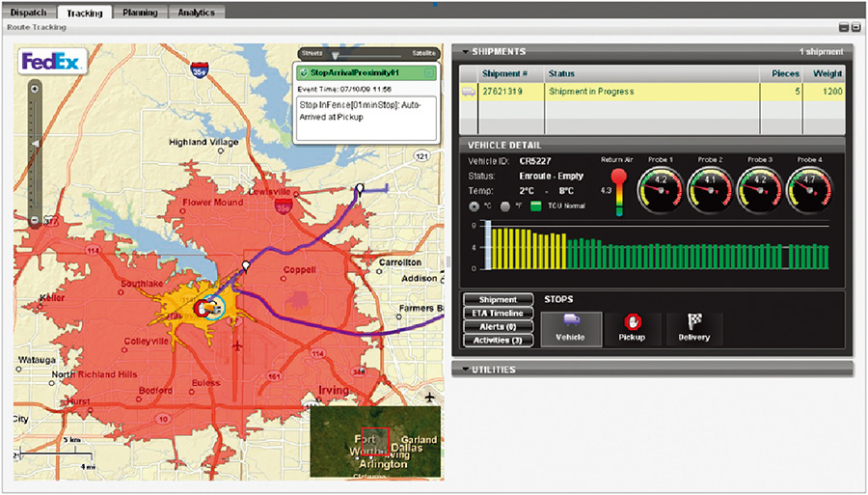868x495 pixels.
Task: Switch to the Dispatch tab
Action: [28, 13]
